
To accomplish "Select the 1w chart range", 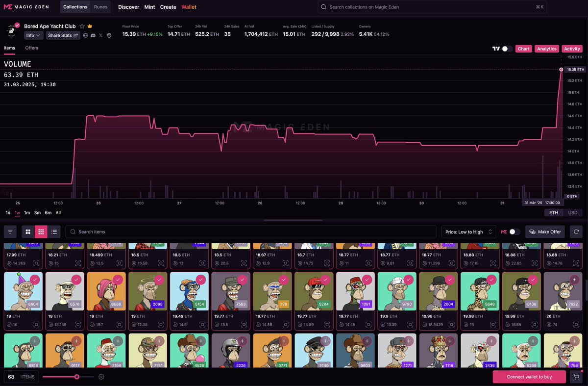I will point(17,212).
